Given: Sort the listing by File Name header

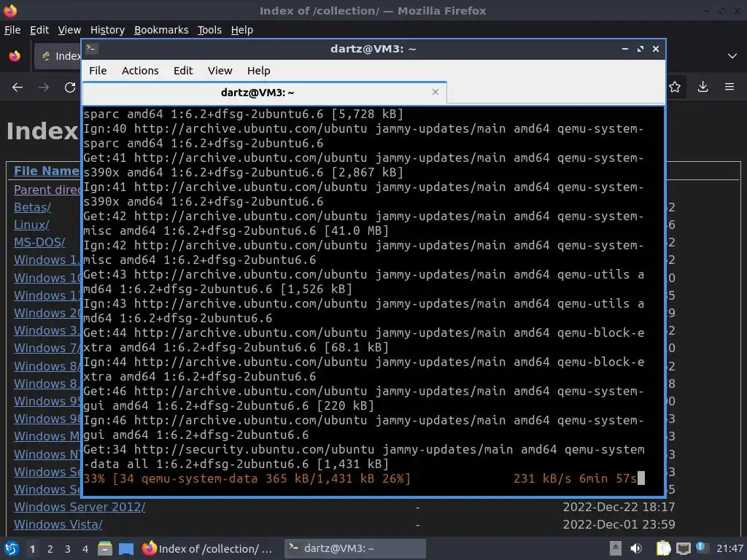Looking at the screenshot, I should tap(46, 171).
